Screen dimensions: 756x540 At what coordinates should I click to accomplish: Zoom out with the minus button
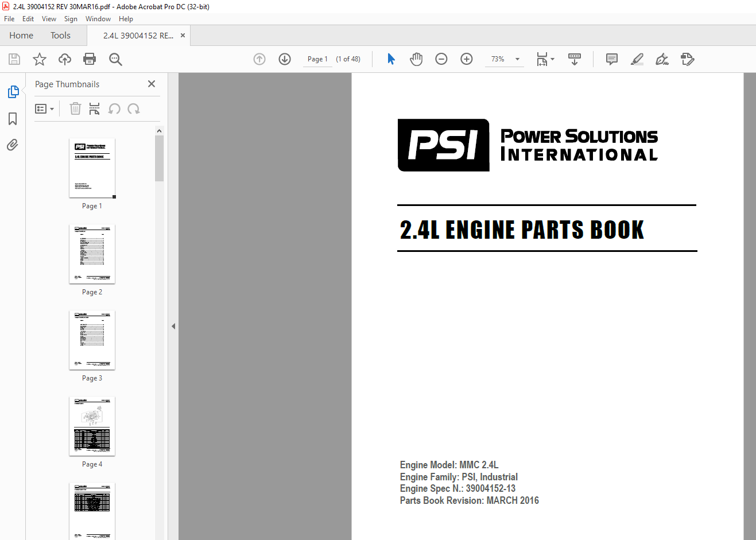(441, 59)
